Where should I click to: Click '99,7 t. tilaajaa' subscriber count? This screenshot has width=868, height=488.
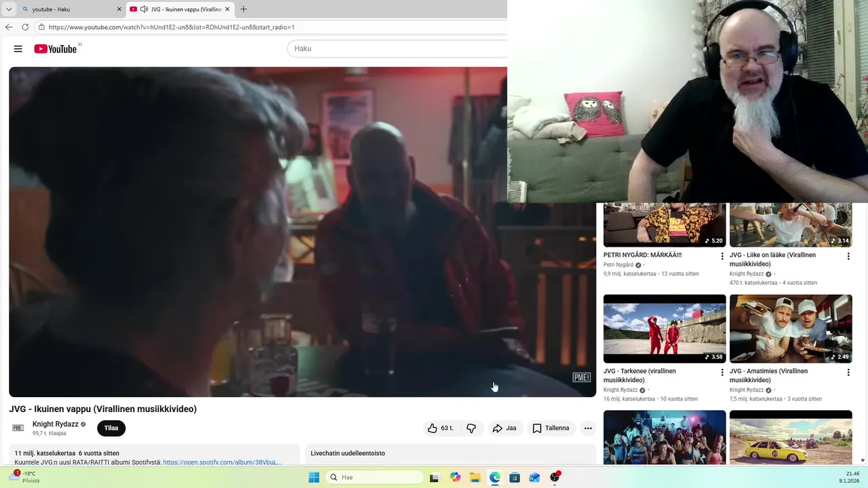(x=50, y=434)
